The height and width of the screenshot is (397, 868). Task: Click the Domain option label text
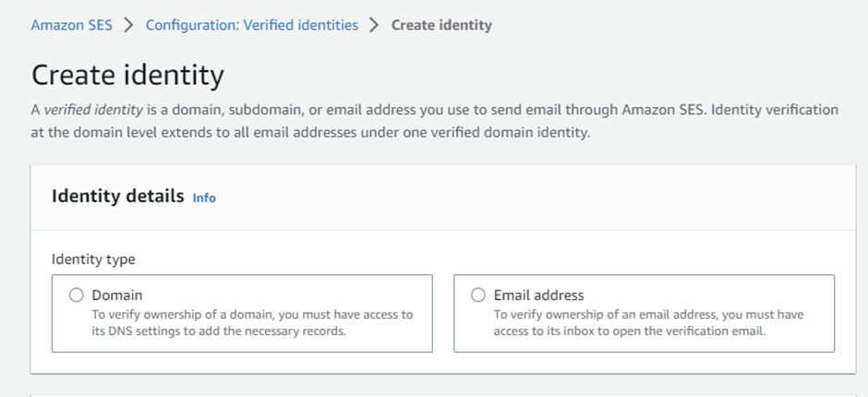117,295
